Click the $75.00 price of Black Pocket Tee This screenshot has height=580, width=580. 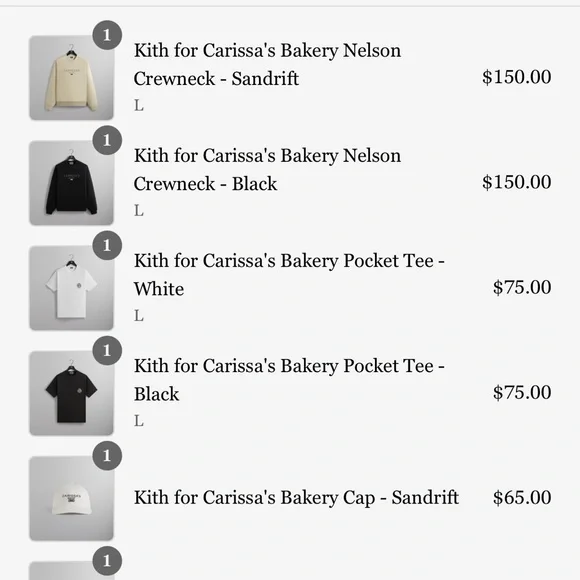tap(522, 392)
